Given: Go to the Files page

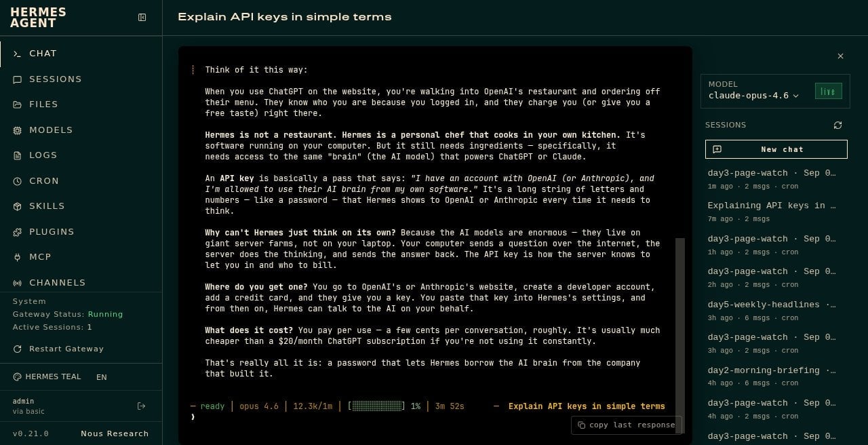Looking at the screenshot, I should (x=81, y=104).
